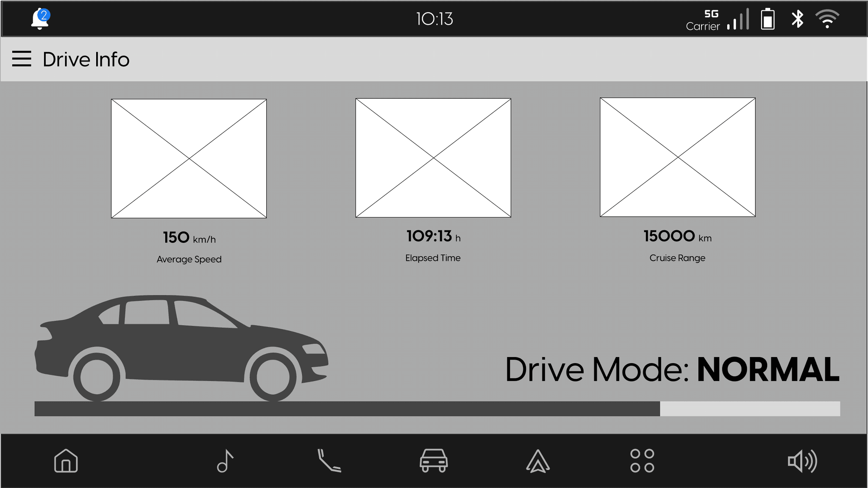Image resolution: width=868 pixels, height=488 pixels.
Task: Tap the volume speaker icon
Action: [802, 461]
